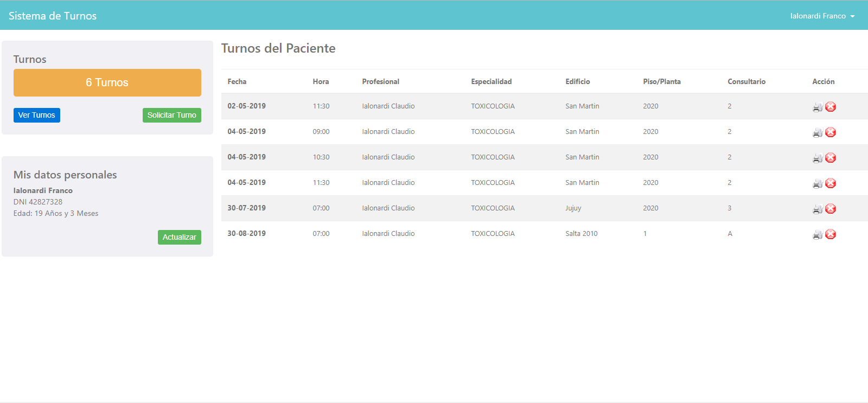Click the Acción column header
The height and width of the screenshot is (403, 868).
pyautogui.click(x=824, y=81)
